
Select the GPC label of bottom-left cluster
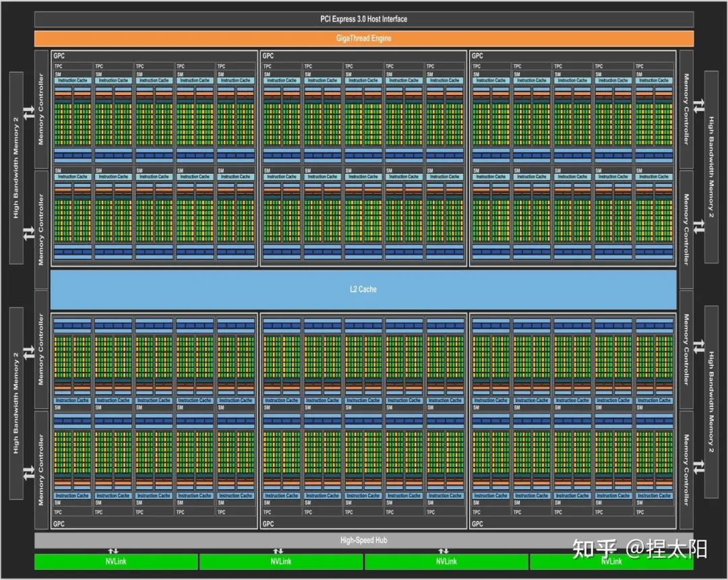coord(59,524)
